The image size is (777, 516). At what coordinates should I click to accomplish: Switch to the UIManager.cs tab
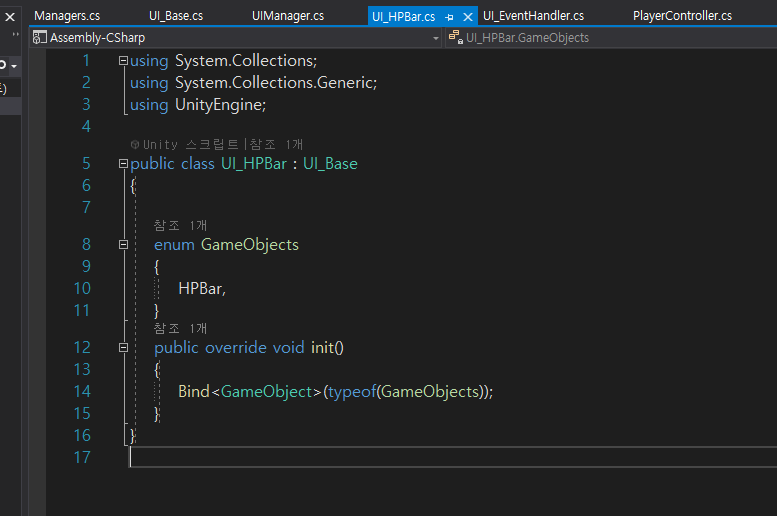(288, 16)
